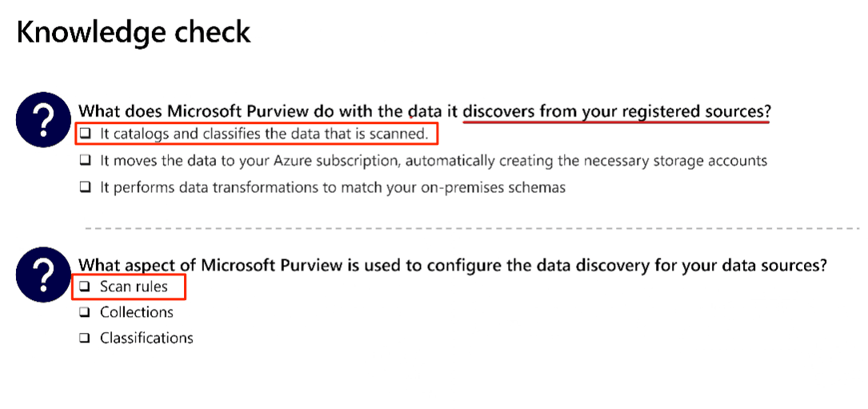Select the question about configuring data discovery

pos(452,266)
